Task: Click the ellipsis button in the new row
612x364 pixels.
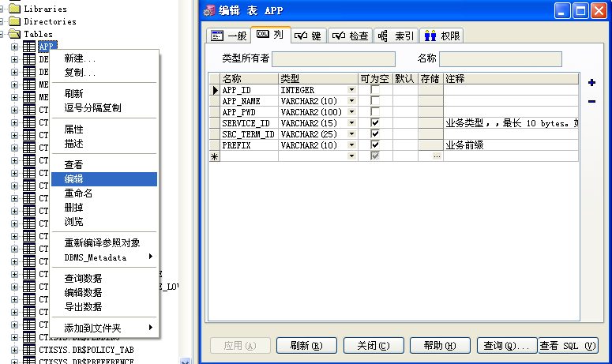Action: click(437, 156)
